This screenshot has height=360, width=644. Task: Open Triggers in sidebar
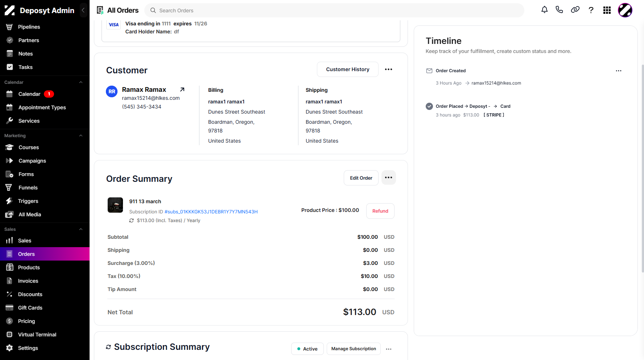(45, 201)
